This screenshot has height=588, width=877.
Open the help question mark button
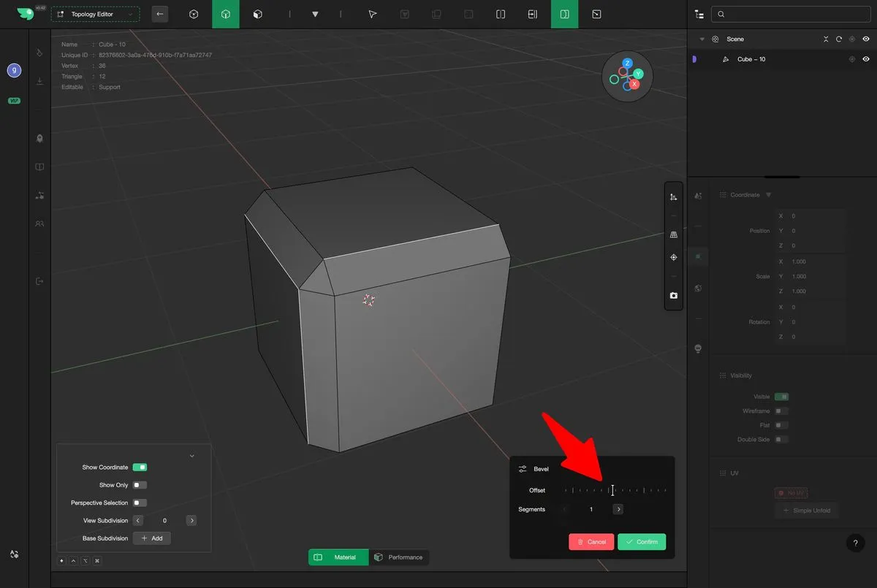855,543
